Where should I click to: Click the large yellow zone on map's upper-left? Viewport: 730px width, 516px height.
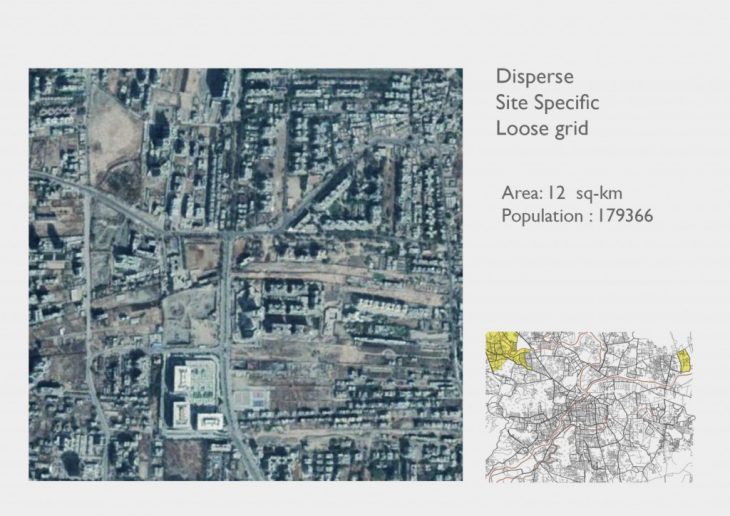tap(507, 352)
